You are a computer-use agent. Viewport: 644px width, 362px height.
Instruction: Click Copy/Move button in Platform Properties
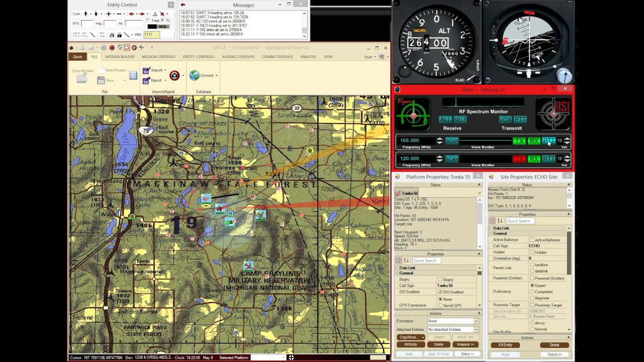click(x=411, y=337)
